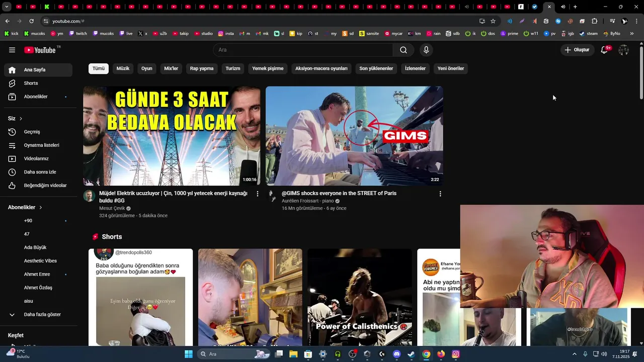
Task: Open the +90 subscription channel
Action: (x=38, y=221)
